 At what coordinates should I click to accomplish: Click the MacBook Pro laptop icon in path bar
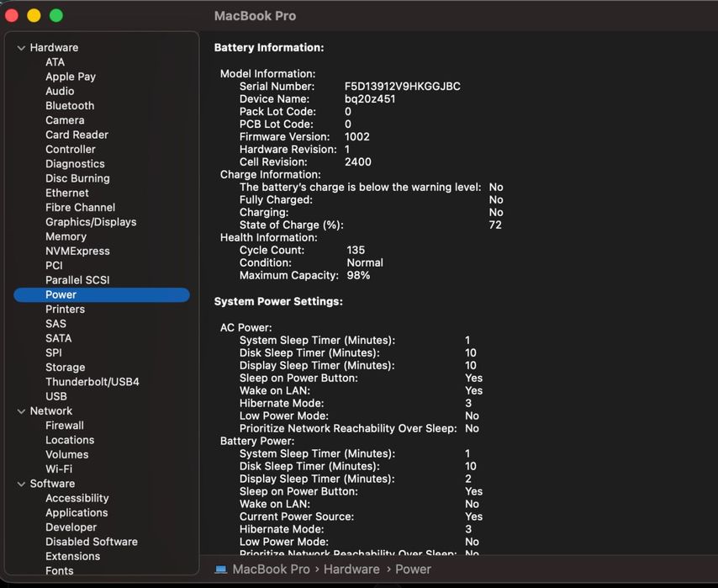pos(221,569)
